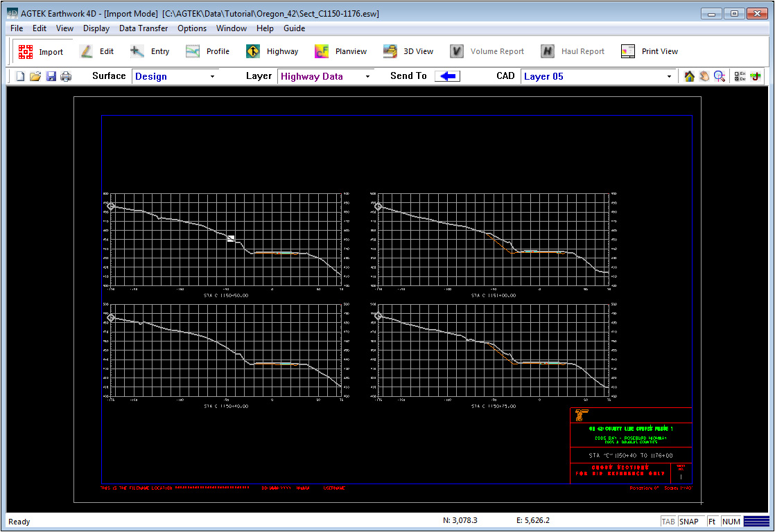The image size is (775, 532).
Task: Open the 3D View
Action: coord(409,51)
